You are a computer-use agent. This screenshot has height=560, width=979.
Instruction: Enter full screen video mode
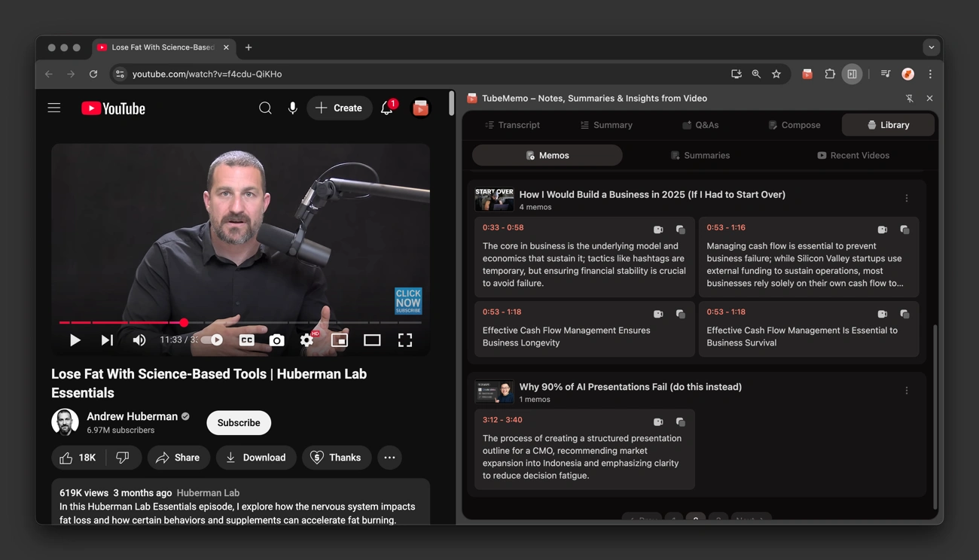(405, 340)
